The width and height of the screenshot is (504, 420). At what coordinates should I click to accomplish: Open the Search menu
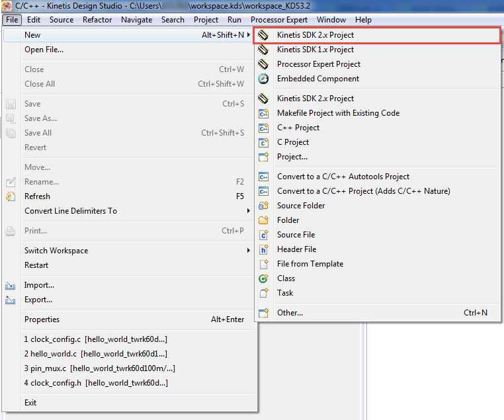coord(173,20)
